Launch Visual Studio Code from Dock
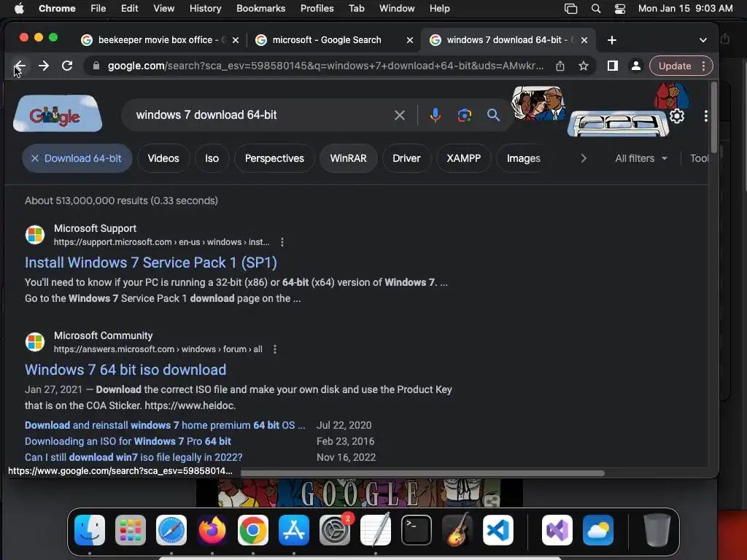This screenshot has width=747, height=560. 498,530
